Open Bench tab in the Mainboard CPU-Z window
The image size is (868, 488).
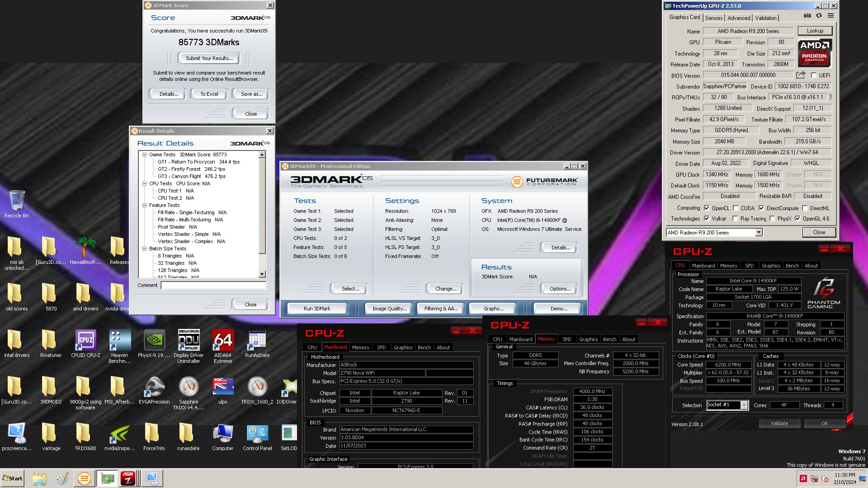[x=424, y=347]
